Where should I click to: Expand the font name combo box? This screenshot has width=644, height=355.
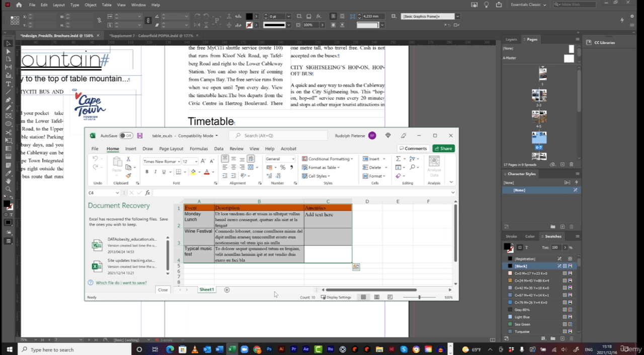[178, 161]
